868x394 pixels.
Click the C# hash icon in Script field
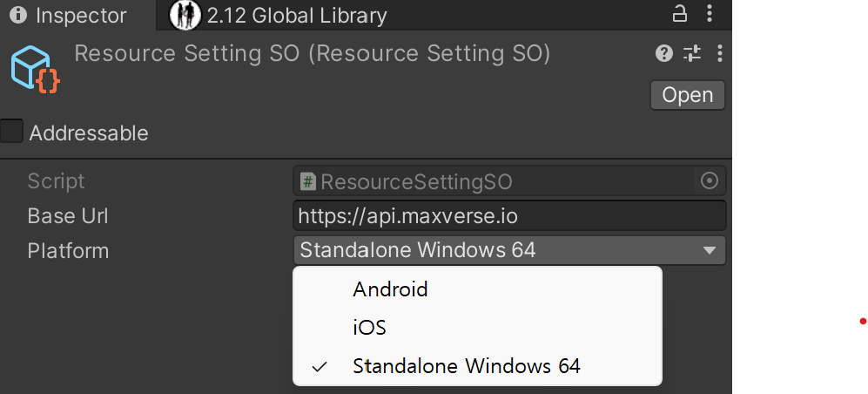(x=308, y=181)
